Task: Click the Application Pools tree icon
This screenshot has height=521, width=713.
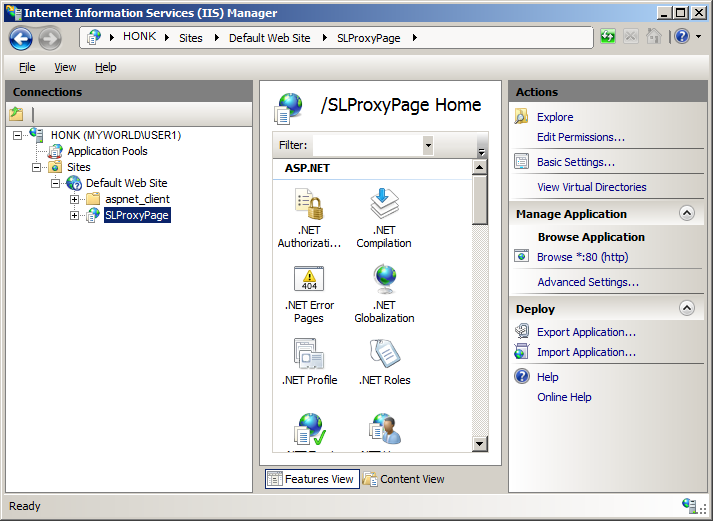Action: coord(55,151)
